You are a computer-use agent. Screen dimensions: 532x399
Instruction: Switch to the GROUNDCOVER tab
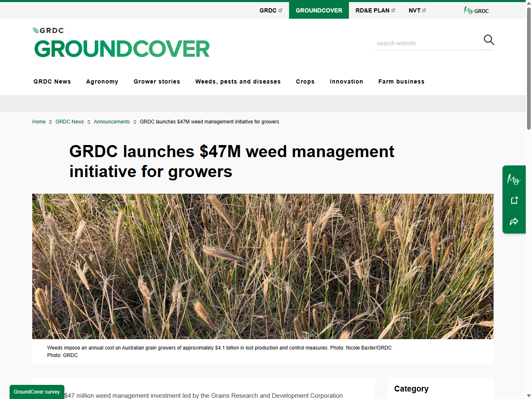[x=319, y=10]
